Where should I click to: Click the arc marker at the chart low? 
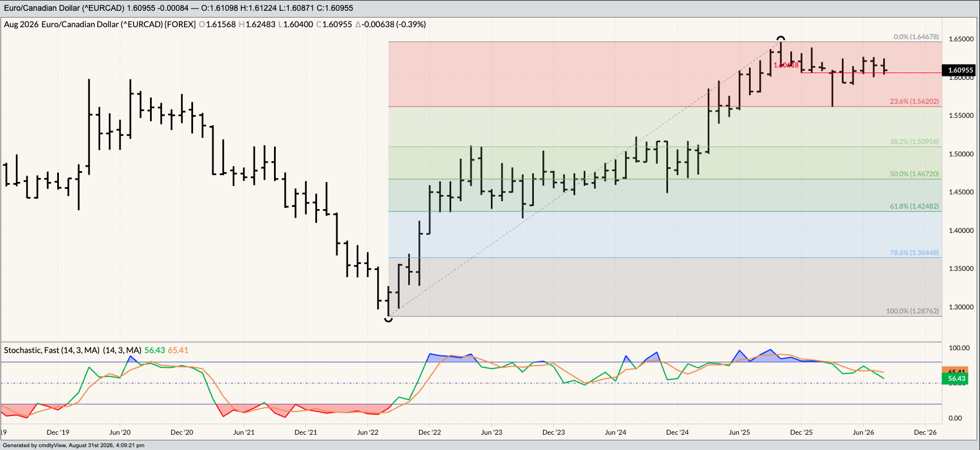(x=388, y=320)
